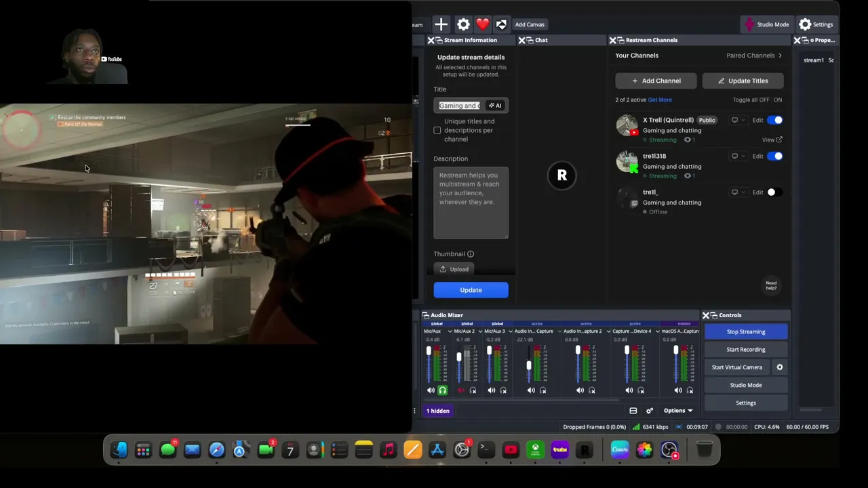
Task: Enable the tre1l_ channel toggle
Action: pyautogui.click(x=775, y=192)
